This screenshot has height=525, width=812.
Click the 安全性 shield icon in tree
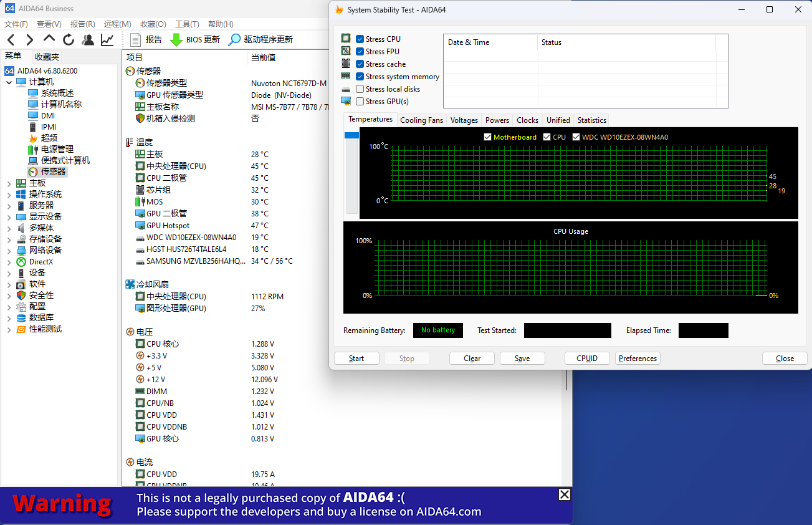tap(21, 296)
